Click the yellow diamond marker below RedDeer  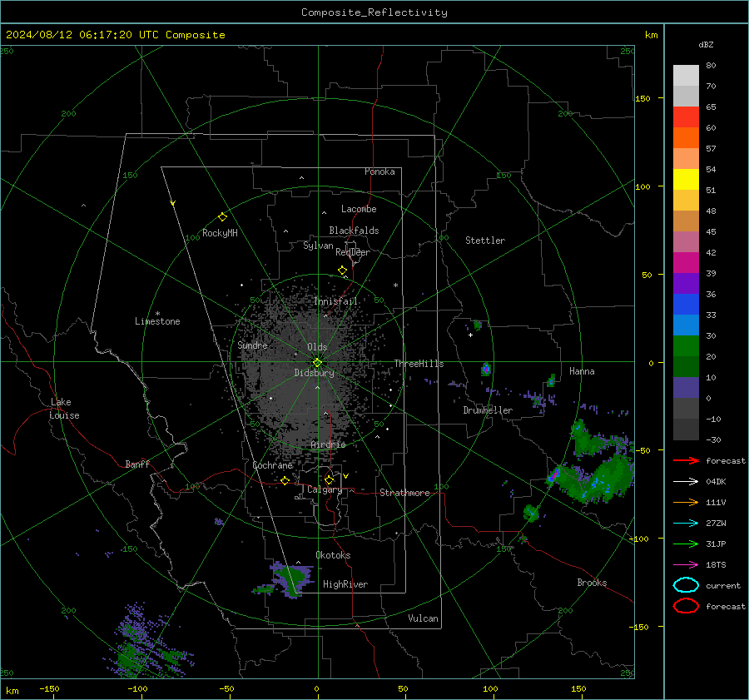pyautogui.click(x=342, y=271)
